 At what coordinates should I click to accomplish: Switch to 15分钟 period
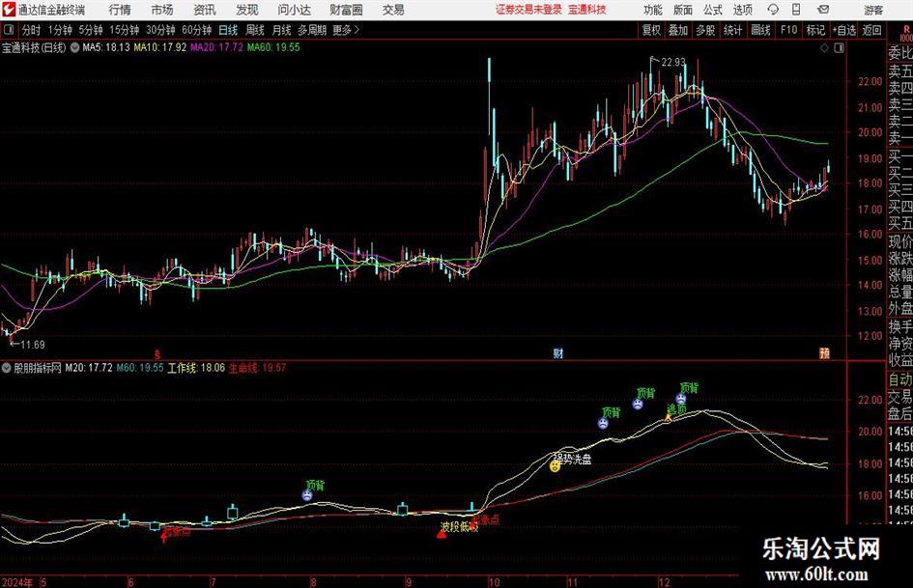(125, 30)
